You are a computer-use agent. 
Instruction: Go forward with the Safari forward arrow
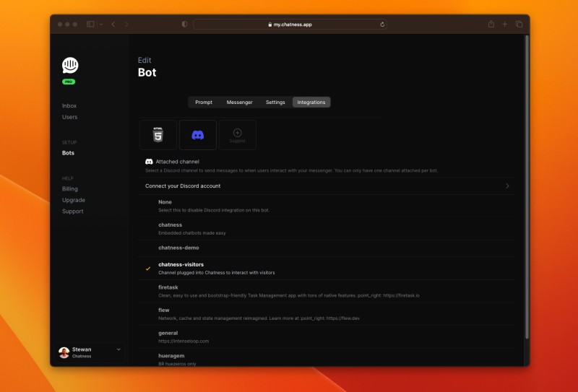pos(126,25)
